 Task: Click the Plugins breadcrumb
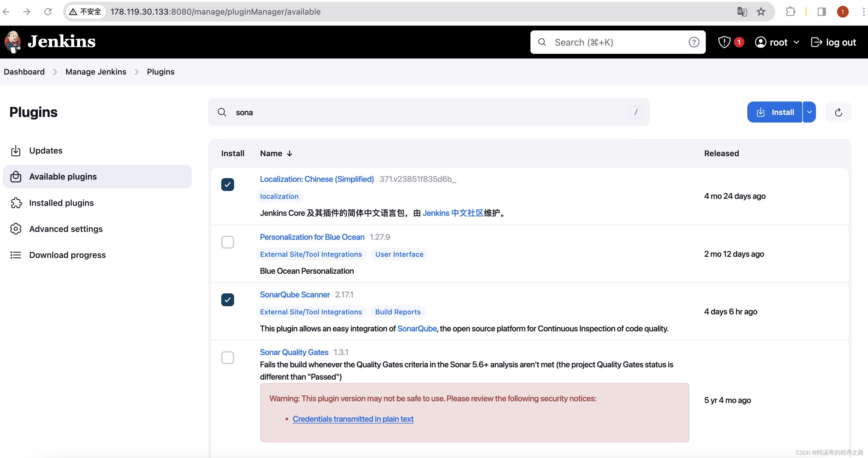click(161, 72)
